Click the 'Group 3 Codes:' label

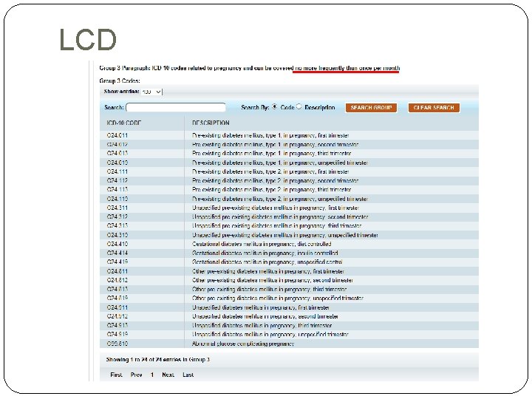tap(120, 81)
